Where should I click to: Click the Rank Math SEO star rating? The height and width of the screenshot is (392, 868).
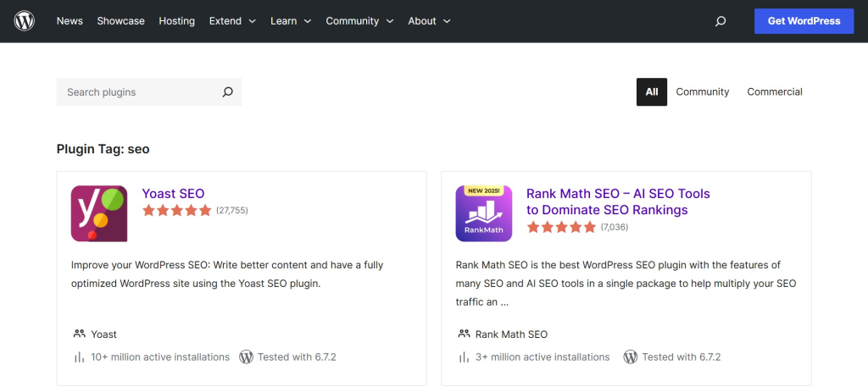(x=561, y=227)
